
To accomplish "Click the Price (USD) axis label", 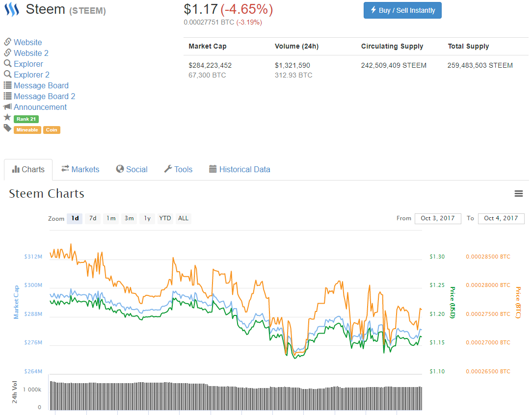I will [452, 303].
